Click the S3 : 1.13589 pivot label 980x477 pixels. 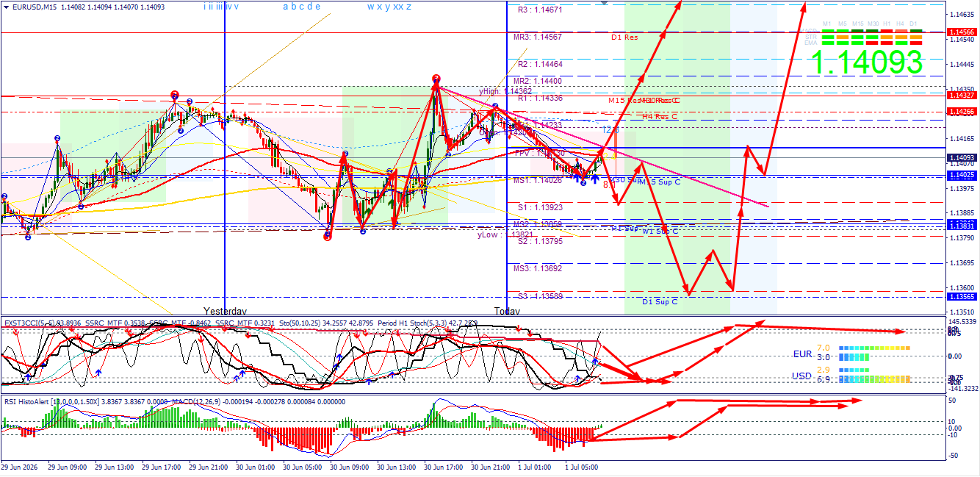(x=540, y=296)
